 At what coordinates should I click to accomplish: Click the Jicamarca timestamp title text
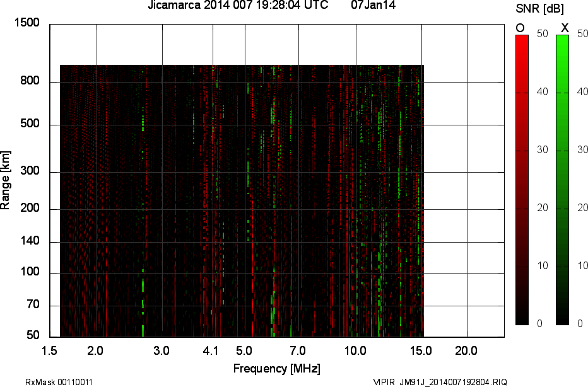point(237,6)
